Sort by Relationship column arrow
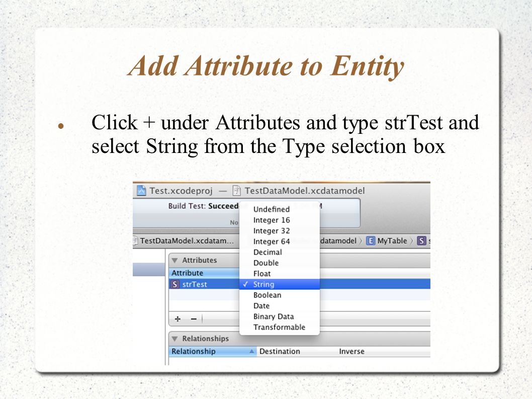532x399 pixels. tap(251, 351)
